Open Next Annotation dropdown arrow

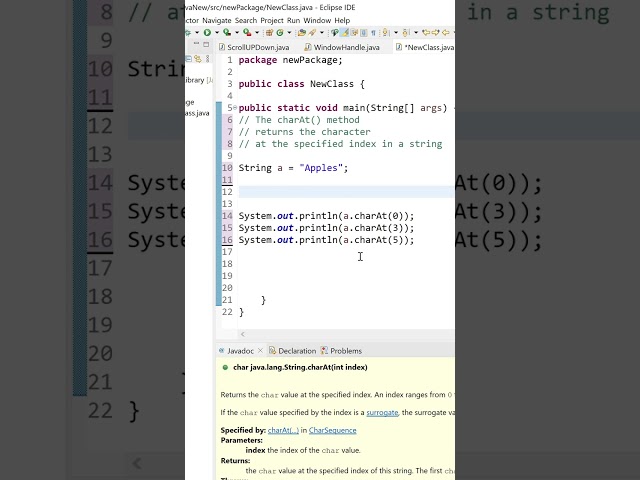point(396,32)
